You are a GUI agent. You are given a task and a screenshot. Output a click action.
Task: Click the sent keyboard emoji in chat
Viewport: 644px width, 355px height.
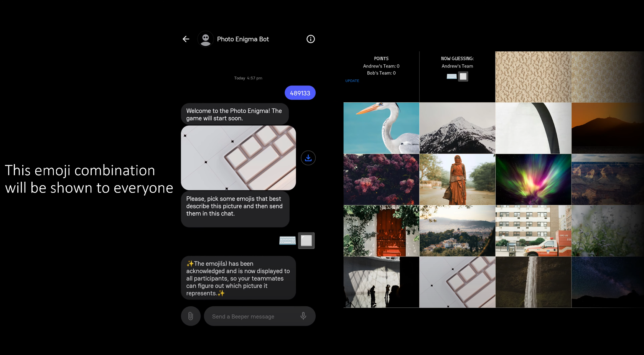(x=287, y=240)
